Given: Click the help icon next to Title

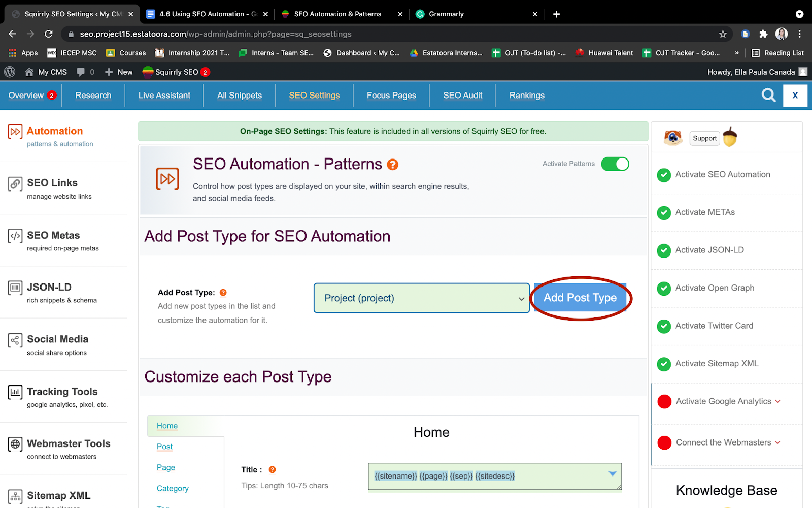Looking at the screenshot, I should coord(272,470).
